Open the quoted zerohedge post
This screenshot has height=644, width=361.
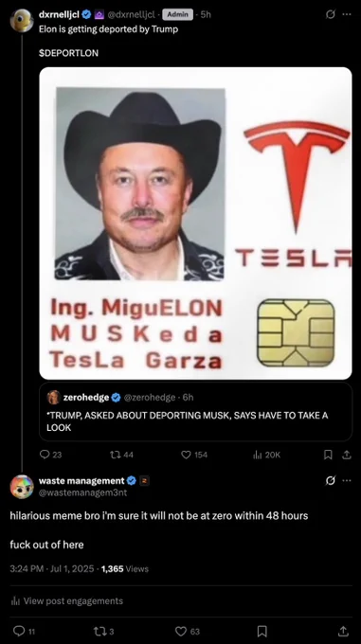click(x=195, y=412)
